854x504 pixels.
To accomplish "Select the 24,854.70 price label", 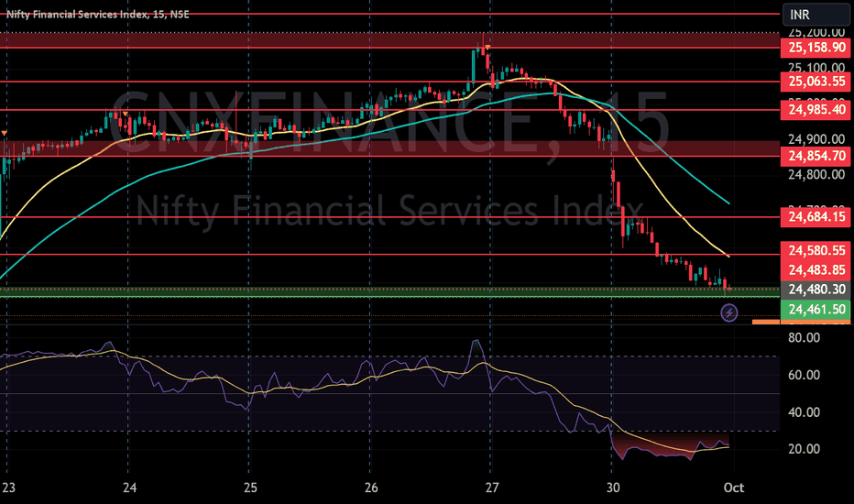I will (x=816, y=157).
